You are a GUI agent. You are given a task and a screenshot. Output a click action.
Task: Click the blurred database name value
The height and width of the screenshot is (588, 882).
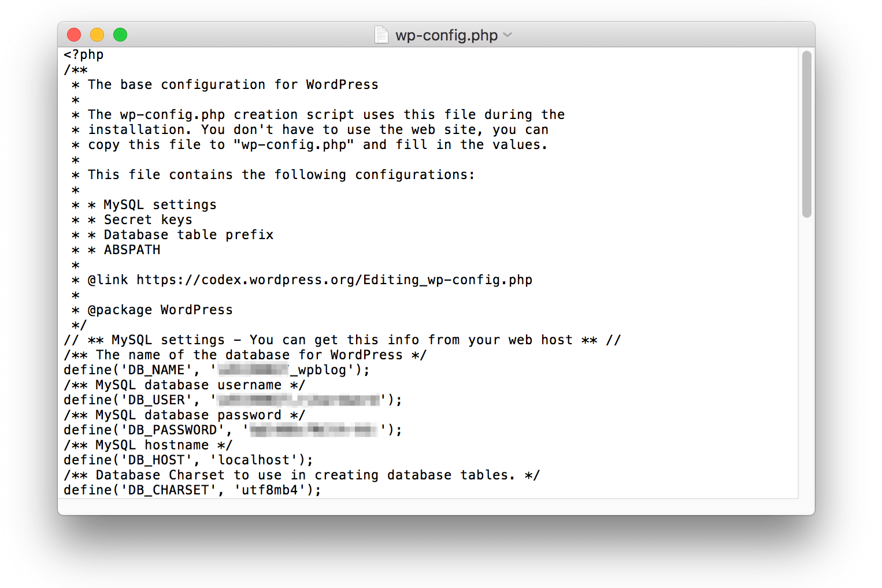coord(253,369)
